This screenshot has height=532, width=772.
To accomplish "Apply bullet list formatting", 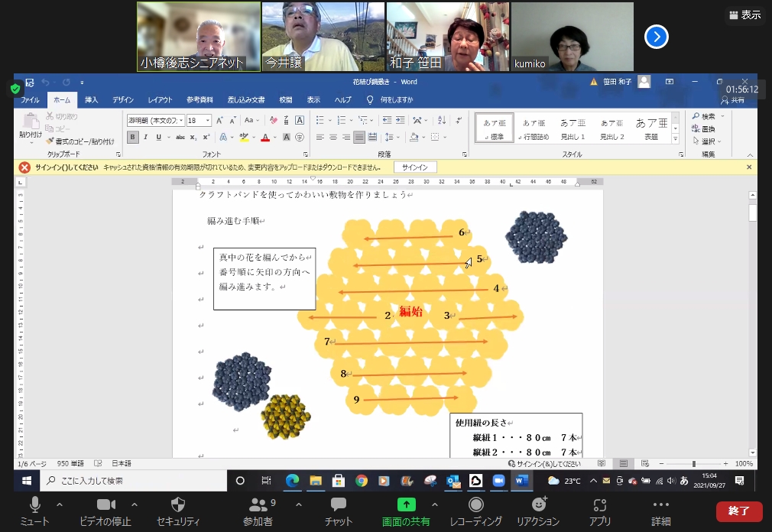I will coord(320,120).
